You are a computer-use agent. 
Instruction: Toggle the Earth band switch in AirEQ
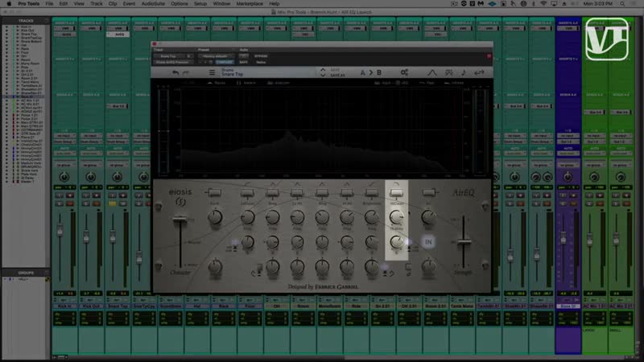point(215,192)
